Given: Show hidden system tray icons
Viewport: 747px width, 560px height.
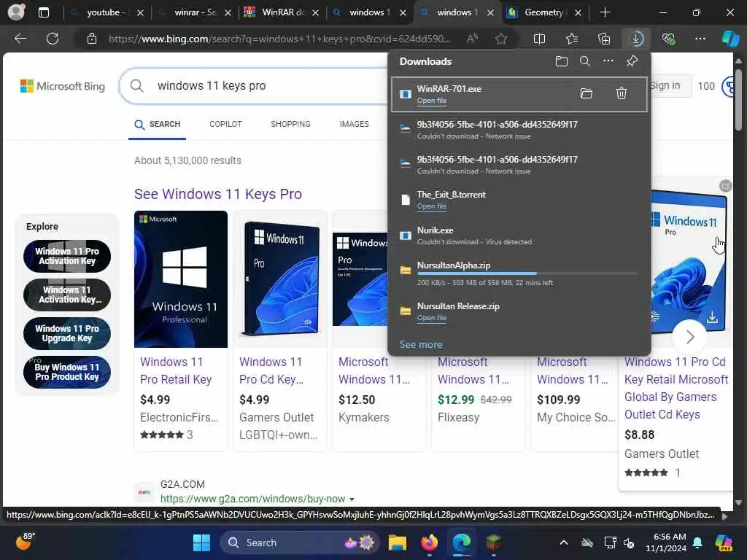Looking at the screenshot, I should (x=564, y=542).
